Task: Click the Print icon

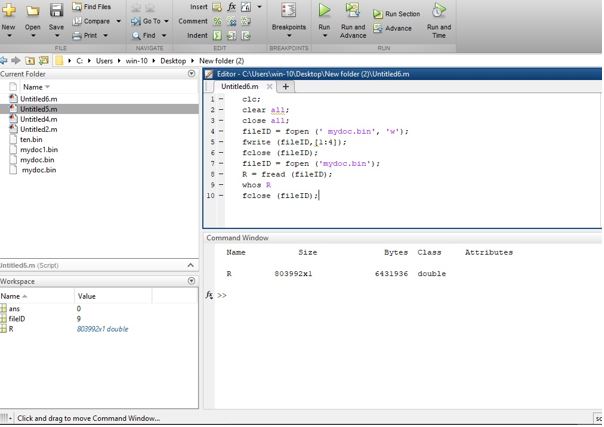Action: tap(77, 35)
